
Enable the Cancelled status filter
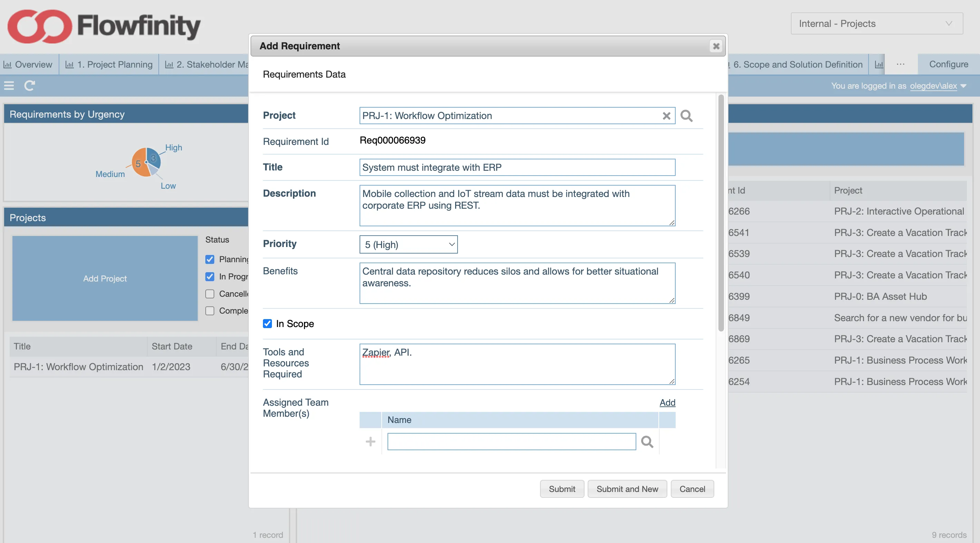(x=209, y=294)
